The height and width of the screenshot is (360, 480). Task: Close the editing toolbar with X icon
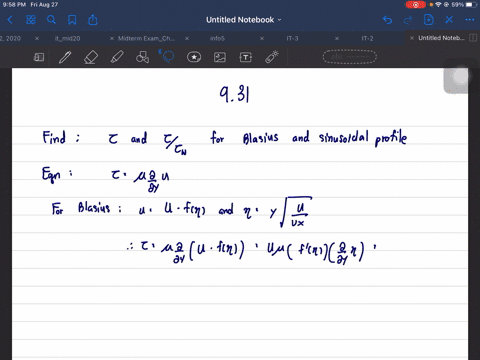[449, 20]
